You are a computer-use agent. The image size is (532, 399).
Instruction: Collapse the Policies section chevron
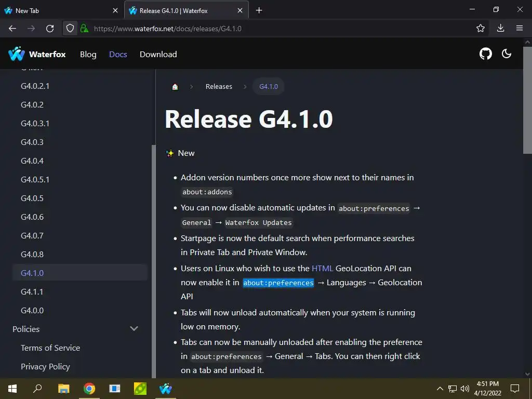pos(134,328)
